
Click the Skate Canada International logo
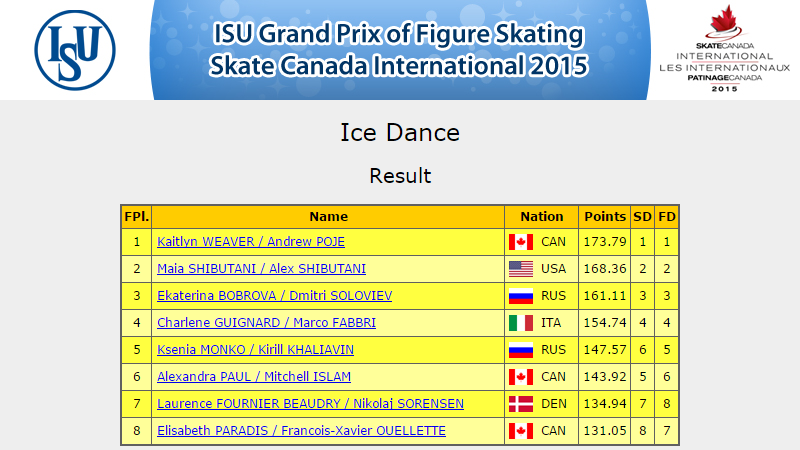click(724, 48)
